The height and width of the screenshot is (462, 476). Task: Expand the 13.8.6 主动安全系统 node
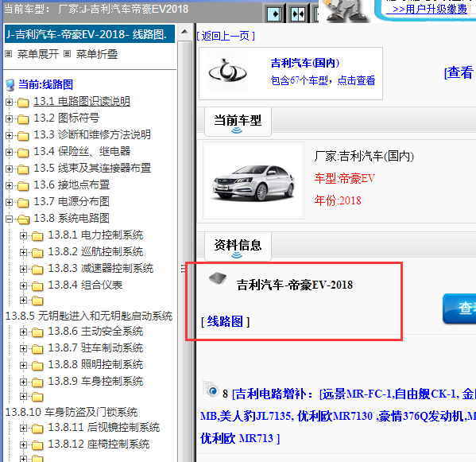coord(23,332)
